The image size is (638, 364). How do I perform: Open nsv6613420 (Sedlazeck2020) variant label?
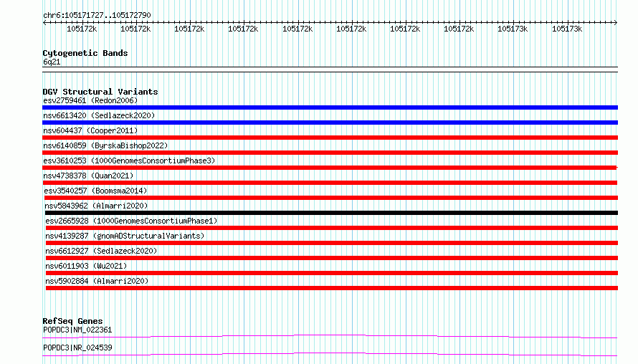pos(99,115)
